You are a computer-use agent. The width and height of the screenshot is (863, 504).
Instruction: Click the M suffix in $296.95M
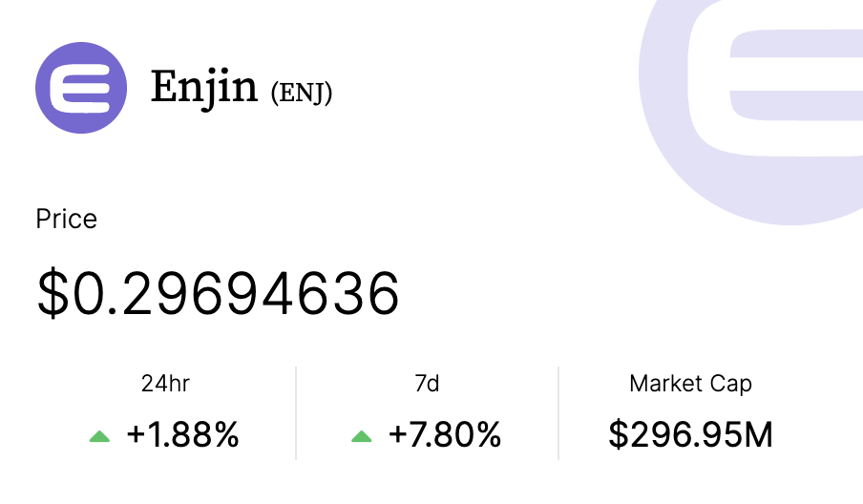[760, 434]
